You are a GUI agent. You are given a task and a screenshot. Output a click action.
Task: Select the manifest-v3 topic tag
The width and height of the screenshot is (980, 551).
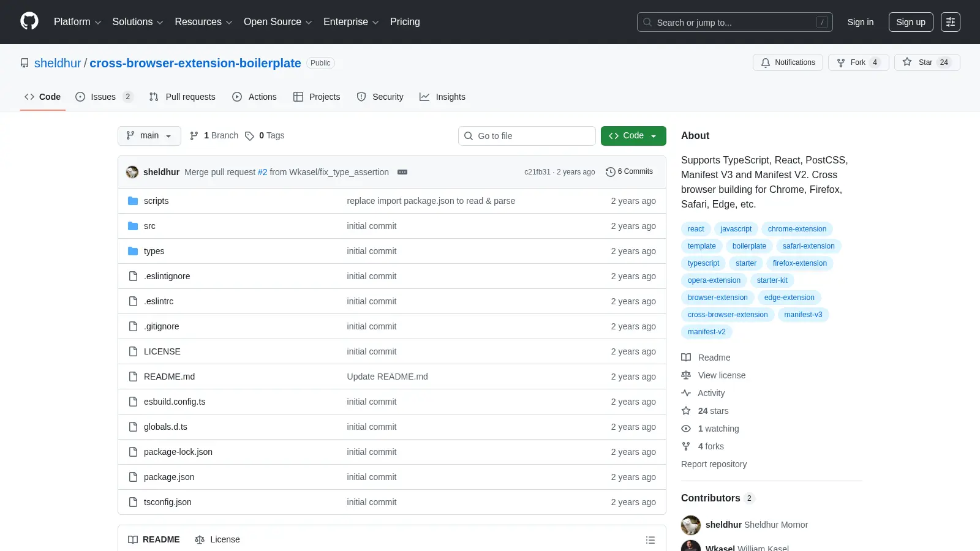pos(803,315)
